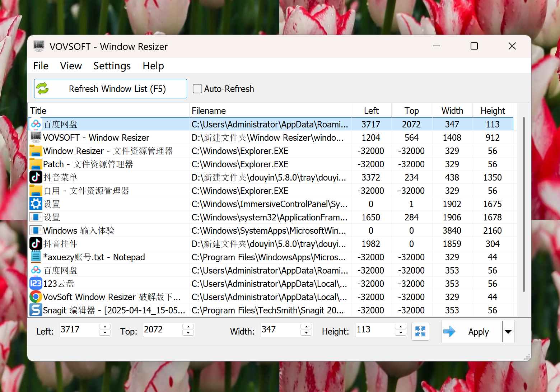Select the *axuezy账号.txt - Notepad row title
The image size is (560, 392).
coord(94,257)
